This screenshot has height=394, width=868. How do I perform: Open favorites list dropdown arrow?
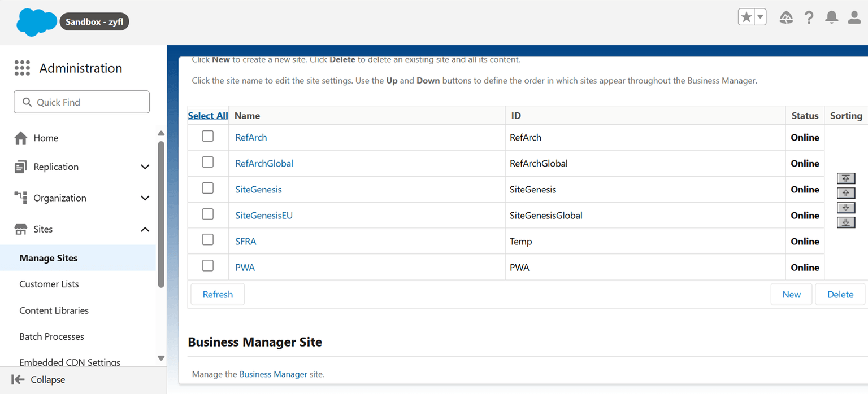click(761, 17)
